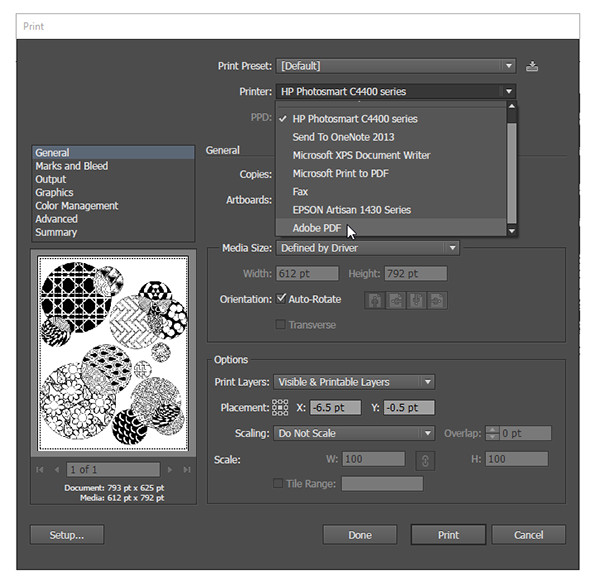Screen dimensions: 600x585
Task: Click the printer list scrollbar thumb
Action: coord(512,173)
